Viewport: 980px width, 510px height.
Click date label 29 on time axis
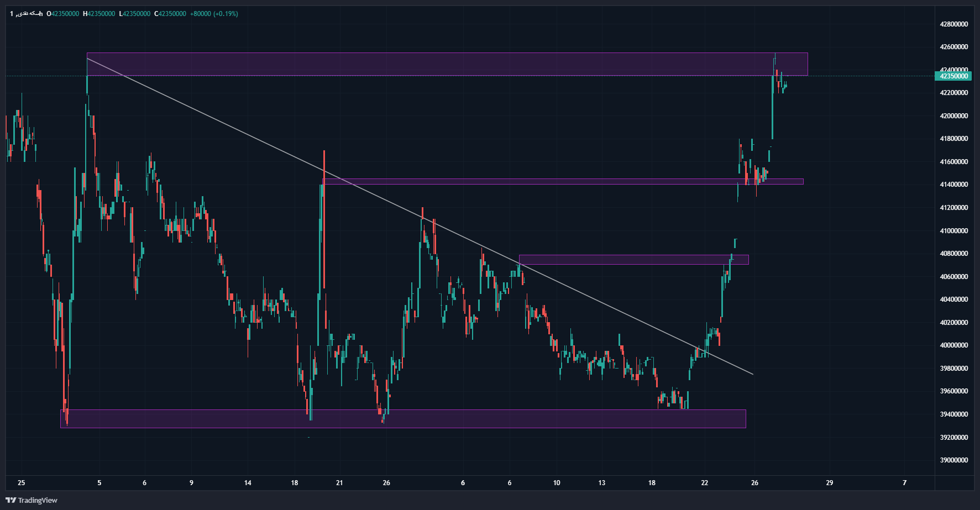829,483
